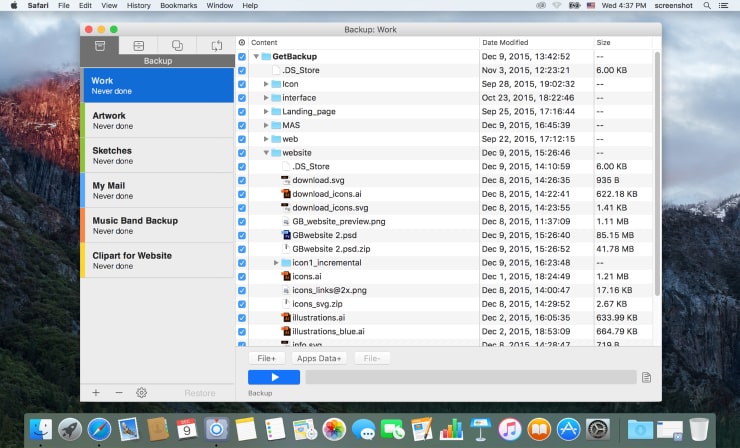Open Trash in the Dock
The width and height of the screenshot is (740, 448).
699,429
